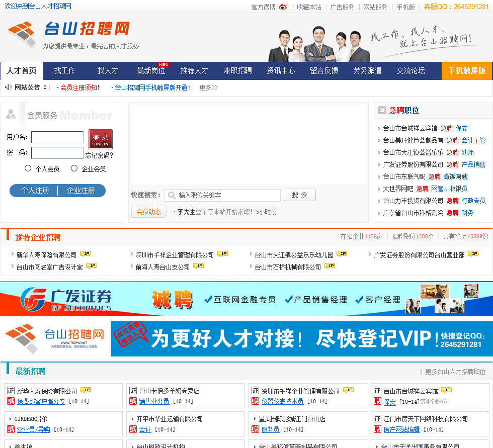Image resolution: width=493 pixels, height=448 pixels.
Task: Open 台山招聘网手机触屏版开通 announcement
Action: click(152, 87)
